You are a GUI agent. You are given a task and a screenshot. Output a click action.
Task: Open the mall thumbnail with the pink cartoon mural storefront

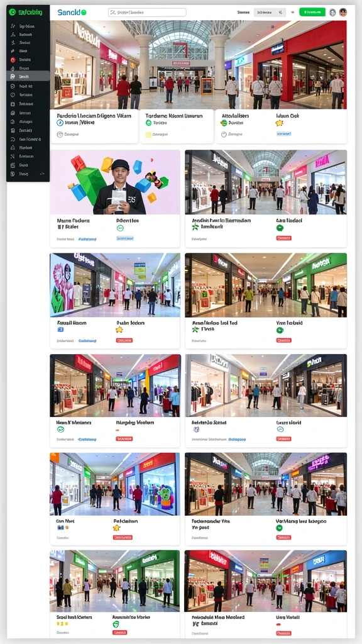click(x=115, y=285)
